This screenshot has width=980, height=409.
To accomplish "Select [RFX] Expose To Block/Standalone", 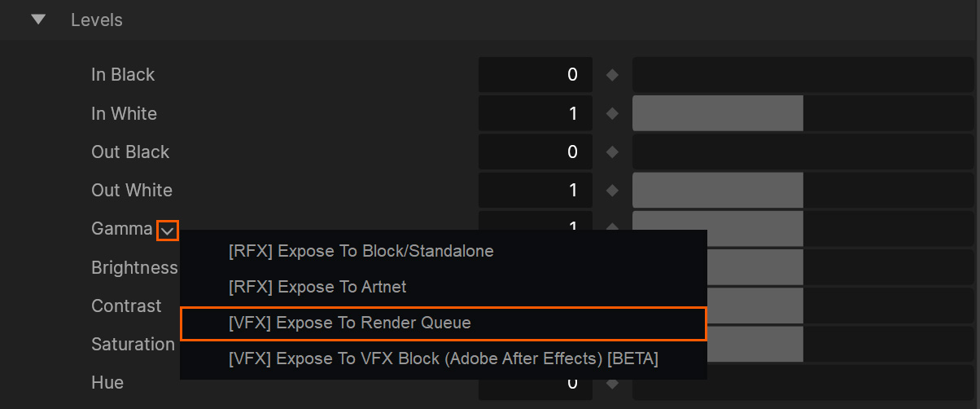I will click(x=361, y=251).
